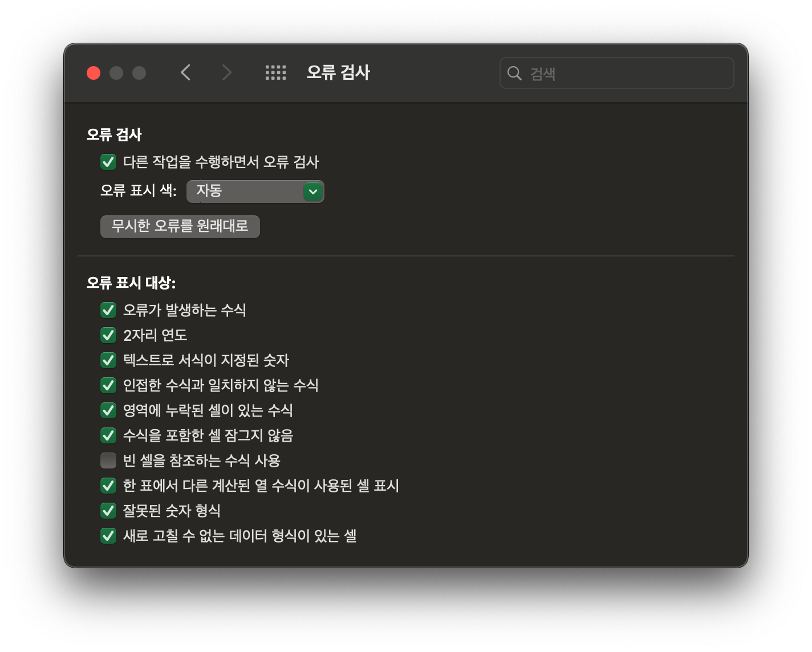Click the magnifying glass search icon

point(514,73)
